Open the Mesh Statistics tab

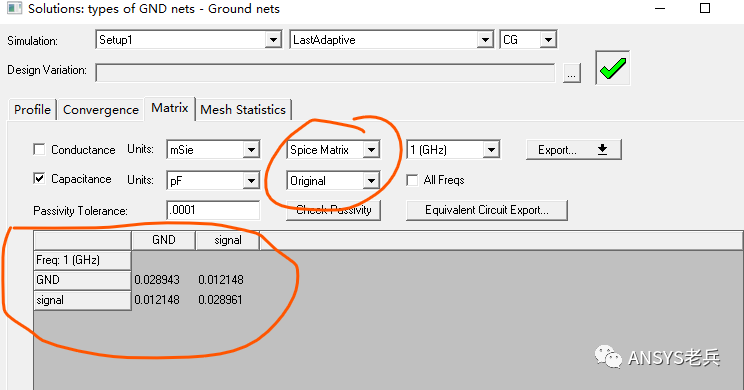click(x=243, y=110)
